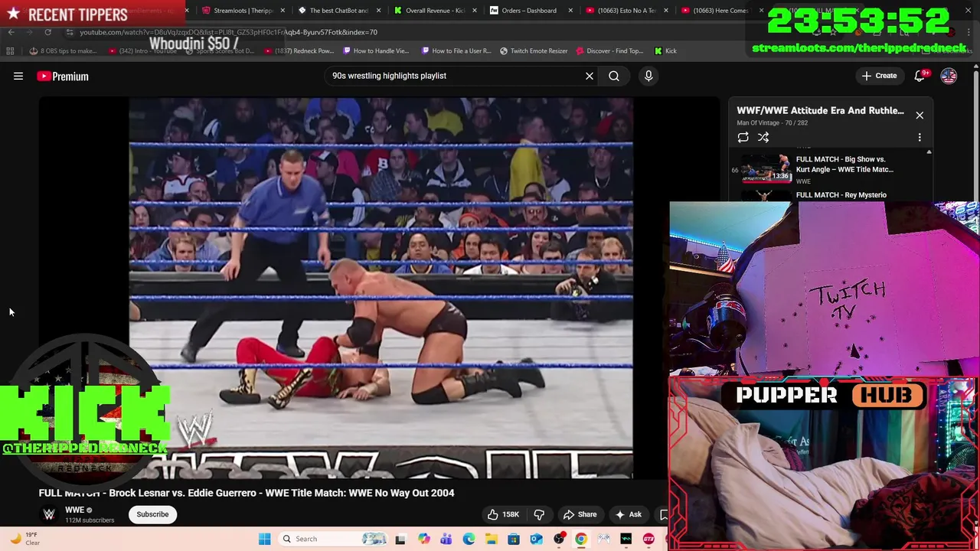Viewport: 980px width, 551px height.
Task: Like the video with 158K likes
Action: tap(503, 514)
